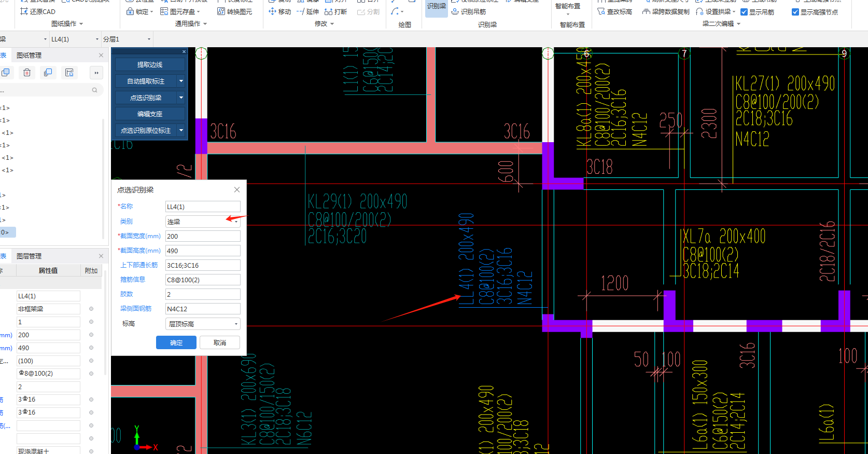Close the 图纸管理 panel

pyautogui.click(x=101, y=55)
